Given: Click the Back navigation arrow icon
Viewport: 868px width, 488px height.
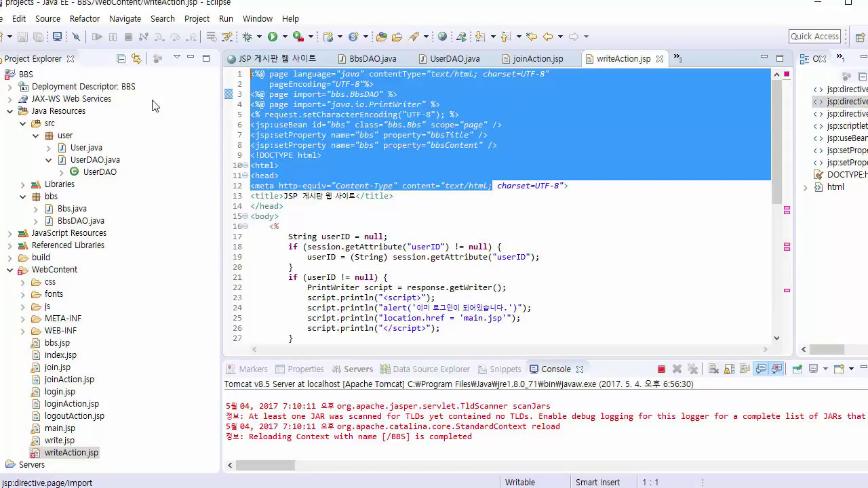Looking at the screenshot, I should 548,37.
